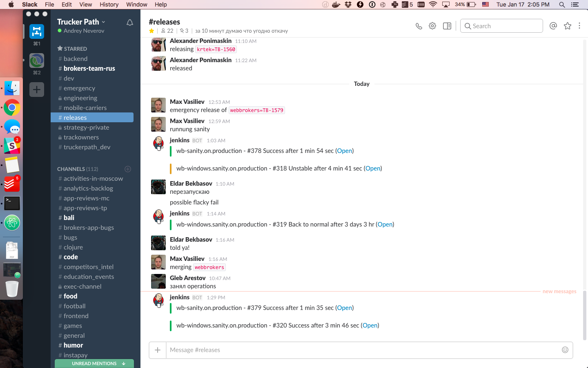Open Notes app in the Dock

coord(12,165)
